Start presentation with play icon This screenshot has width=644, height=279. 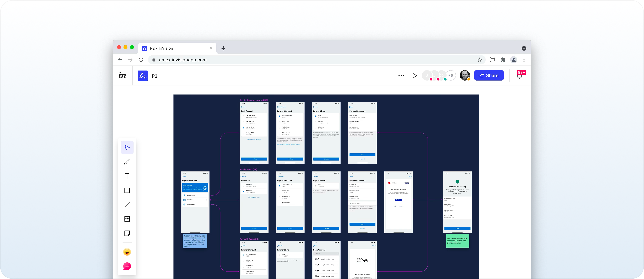tap(415, 76)
